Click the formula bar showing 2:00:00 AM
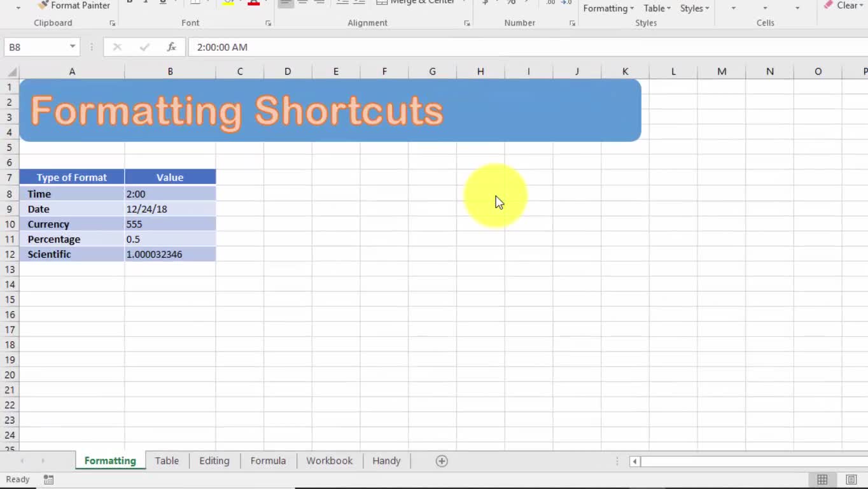This screenshot has width=868, height=489. tap(509, 47)
